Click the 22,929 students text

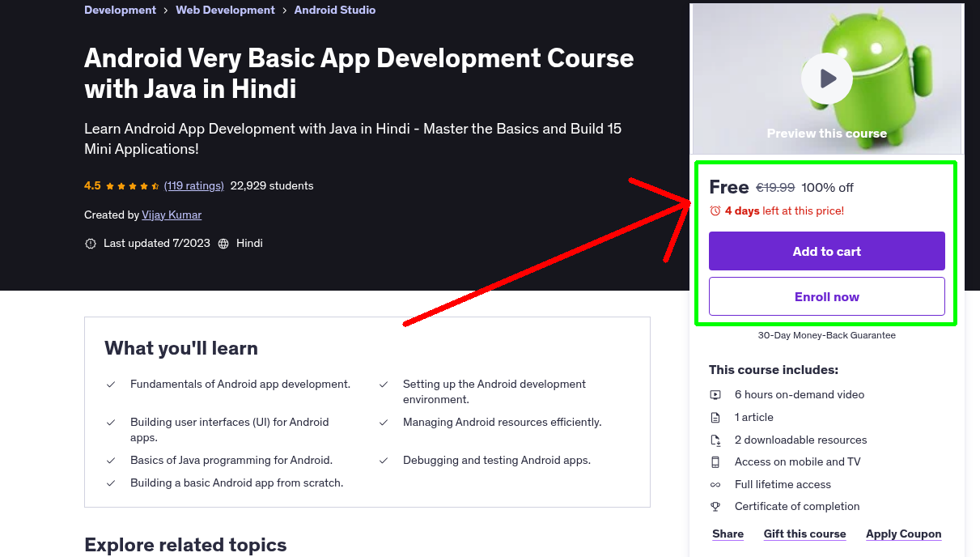point(272,185)
